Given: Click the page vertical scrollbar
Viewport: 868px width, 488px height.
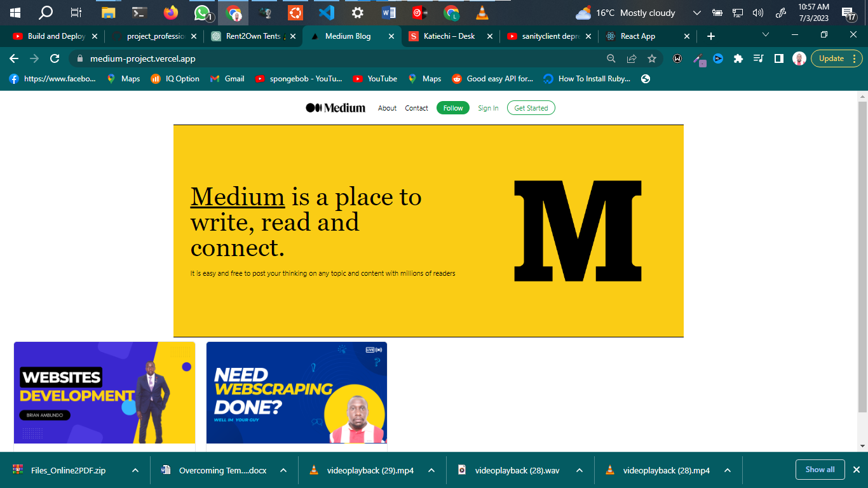Looking at the screenshot, I should [x=862, y=257].
